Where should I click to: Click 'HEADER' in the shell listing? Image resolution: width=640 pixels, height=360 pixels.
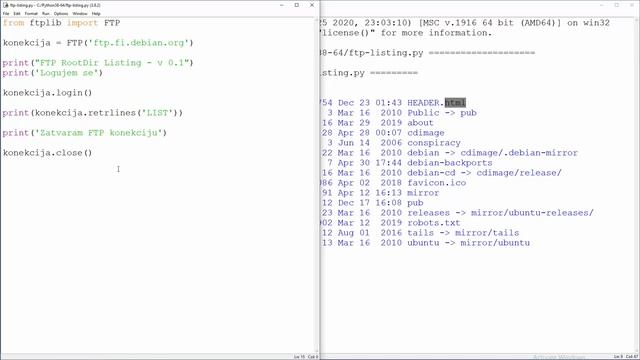[x=423, y=102]
